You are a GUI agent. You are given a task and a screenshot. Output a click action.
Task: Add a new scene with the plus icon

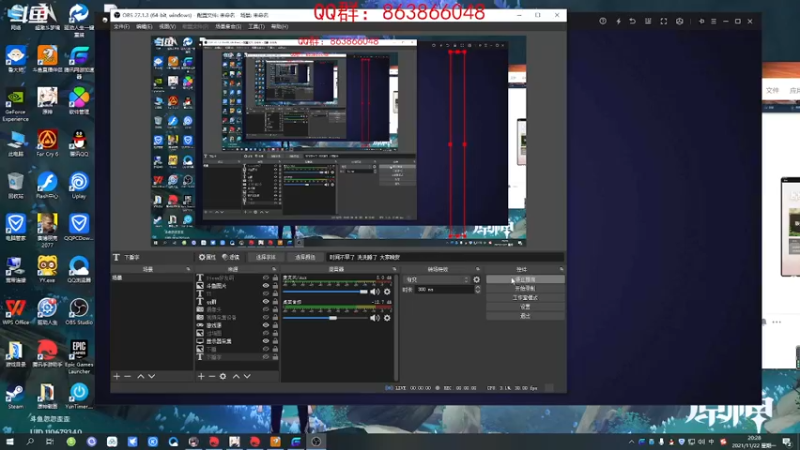[117, 376]
